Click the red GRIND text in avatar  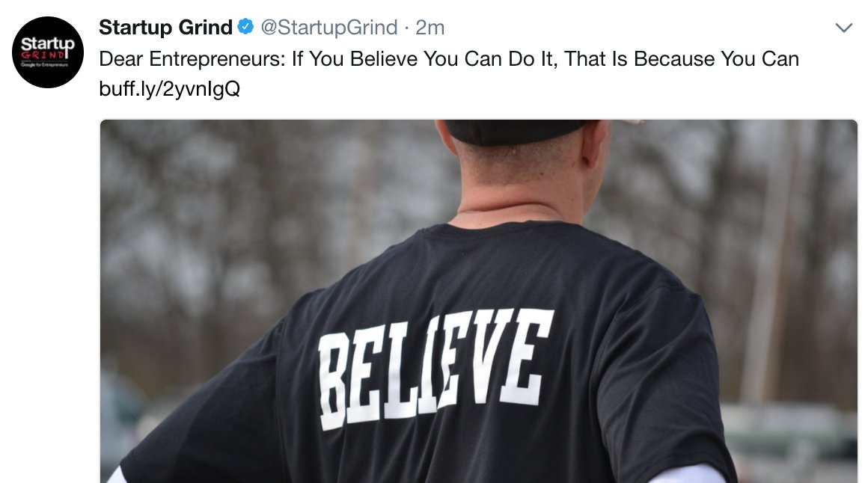coord(43,55)
